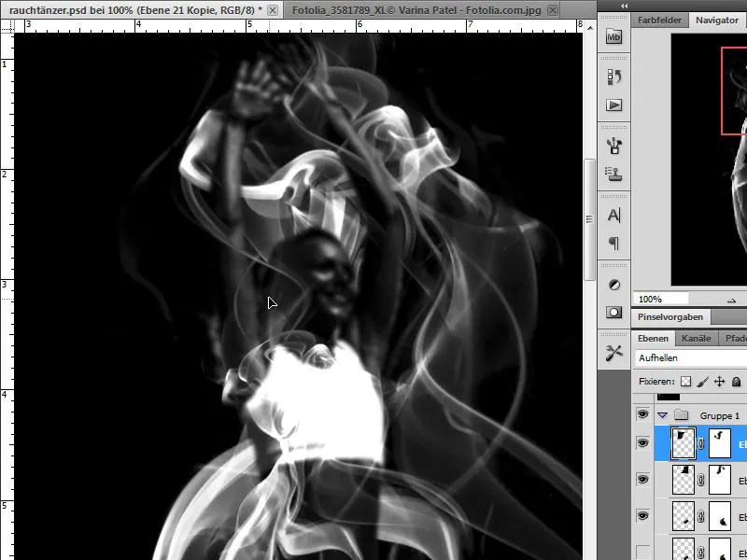
Task: Select the Navigator tab
Action: pyautogui.click(x=717, y=21)
